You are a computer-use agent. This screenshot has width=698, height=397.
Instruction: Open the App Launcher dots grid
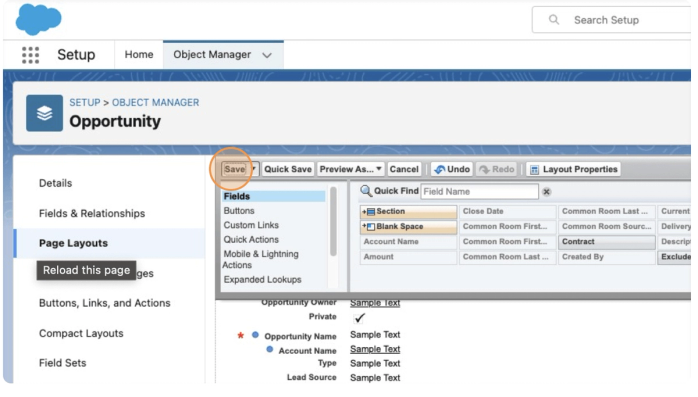click(x=30, y=55)
